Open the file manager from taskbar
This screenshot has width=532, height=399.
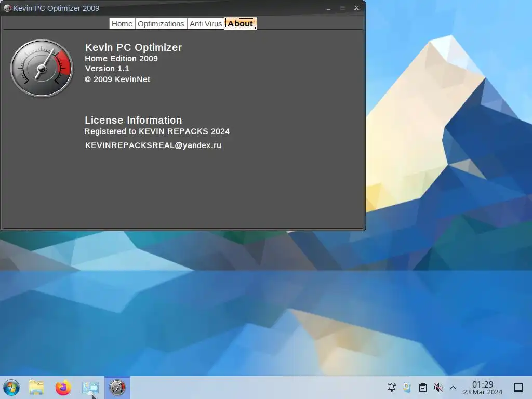click(x=36, y=388)
